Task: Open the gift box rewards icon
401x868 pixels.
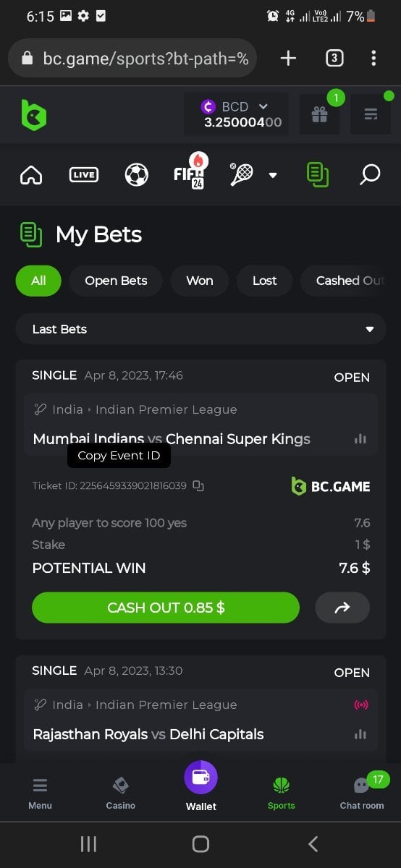Action: click(319, 114)
